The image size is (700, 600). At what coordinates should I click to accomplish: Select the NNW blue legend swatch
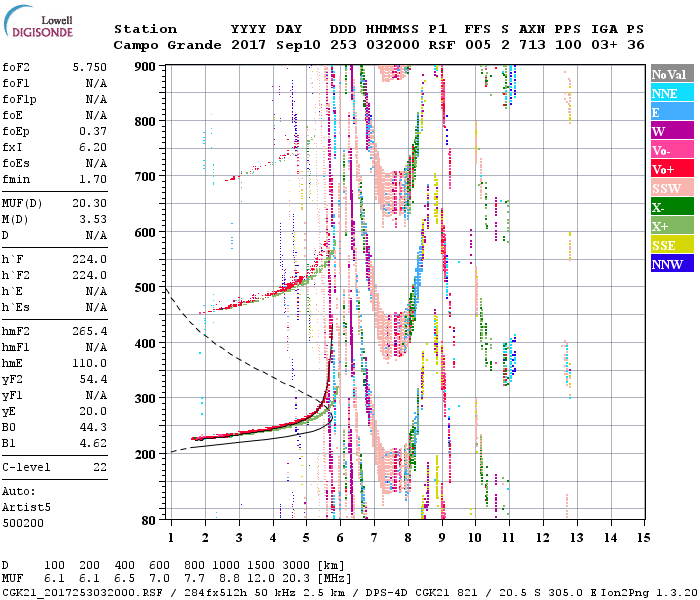pos(672,263)
